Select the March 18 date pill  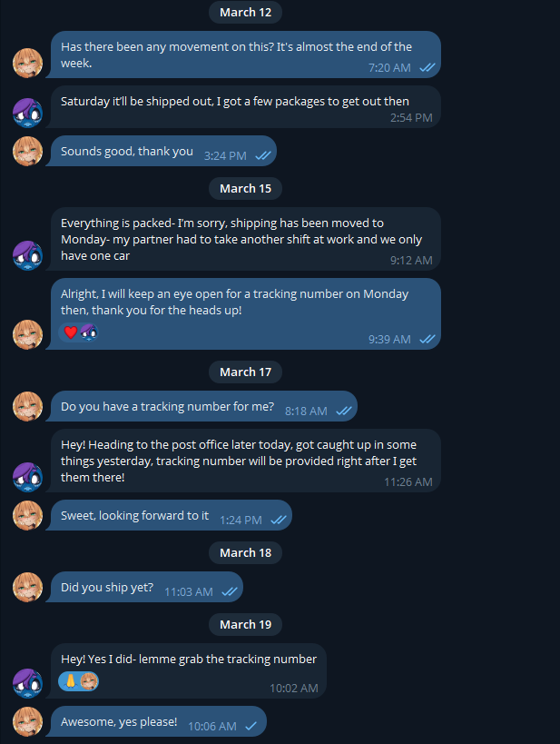click(x=245, y=552)
